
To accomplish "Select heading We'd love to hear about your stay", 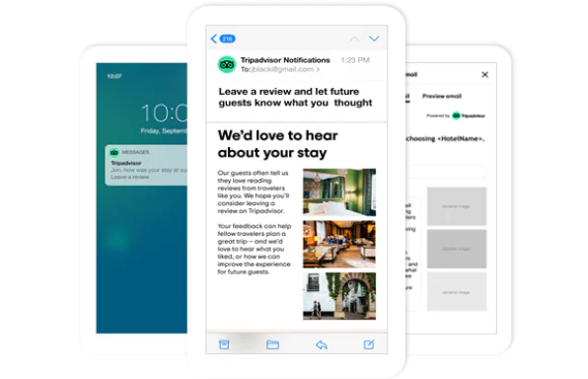I will 277,144.
